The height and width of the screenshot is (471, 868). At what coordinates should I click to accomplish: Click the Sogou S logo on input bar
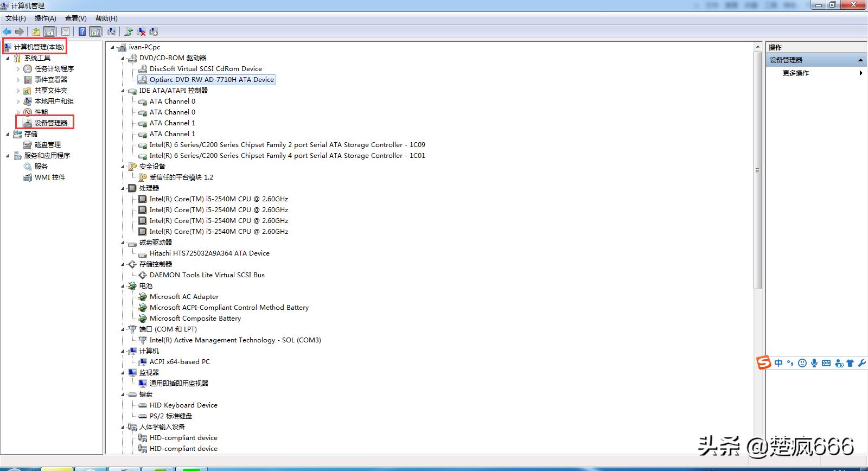764,362
